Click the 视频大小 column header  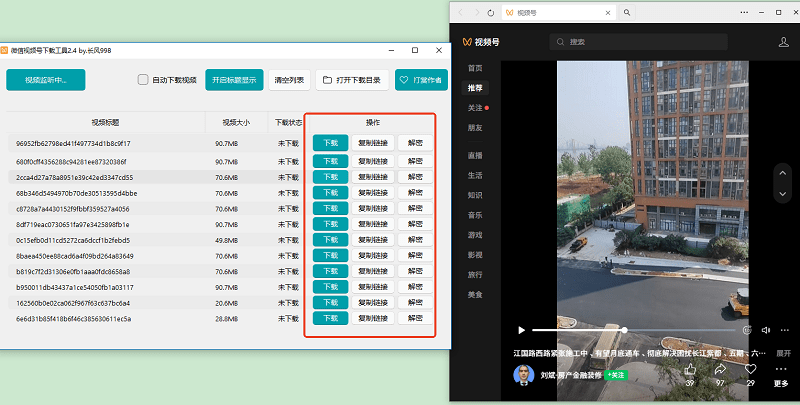[236, 122]
